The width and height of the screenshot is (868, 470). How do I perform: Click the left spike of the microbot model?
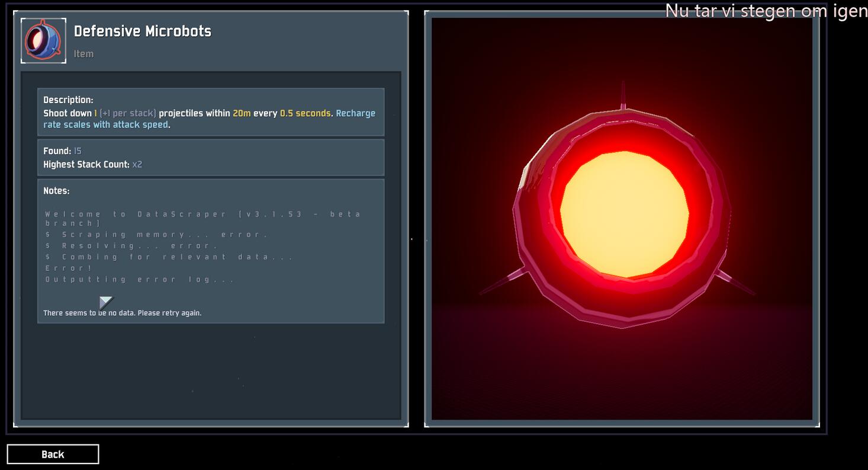(x=502, y=283)
